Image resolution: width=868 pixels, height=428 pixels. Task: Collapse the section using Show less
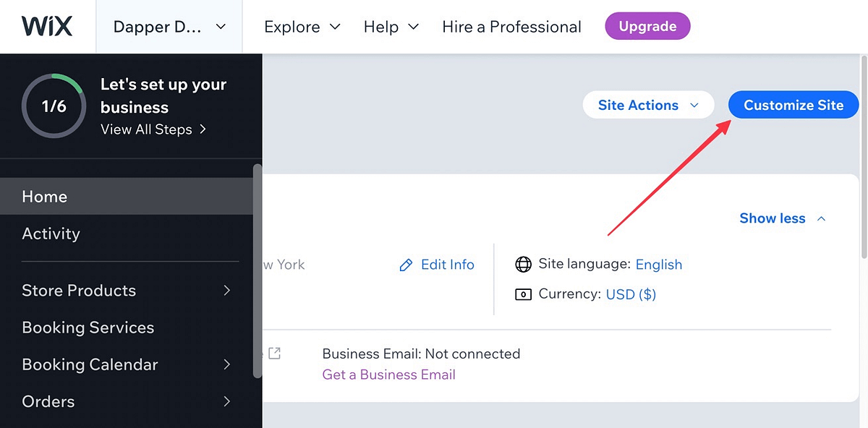click(x=773, y=218)
